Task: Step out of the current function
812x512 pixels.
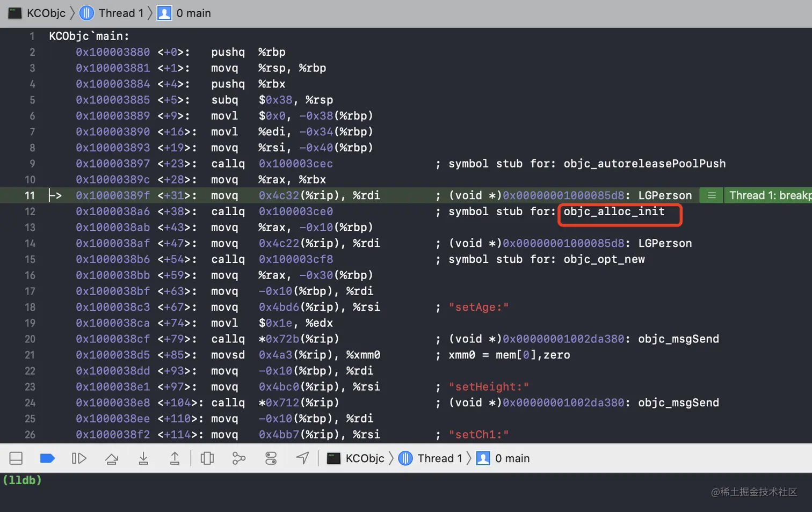Action: coord(175,458)
